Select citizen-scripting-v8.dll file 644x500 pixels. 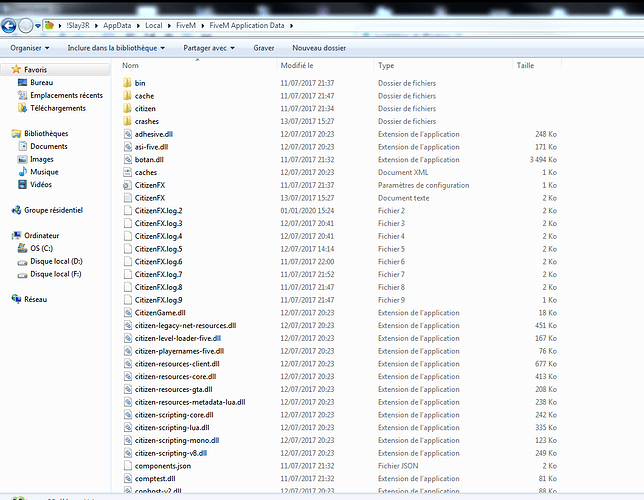(x=171, y=453)
